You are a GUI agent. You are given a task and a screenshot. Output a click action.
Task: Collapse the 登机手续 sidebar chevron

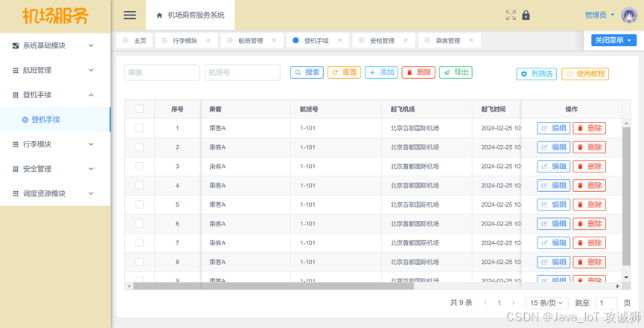point(91,94)
